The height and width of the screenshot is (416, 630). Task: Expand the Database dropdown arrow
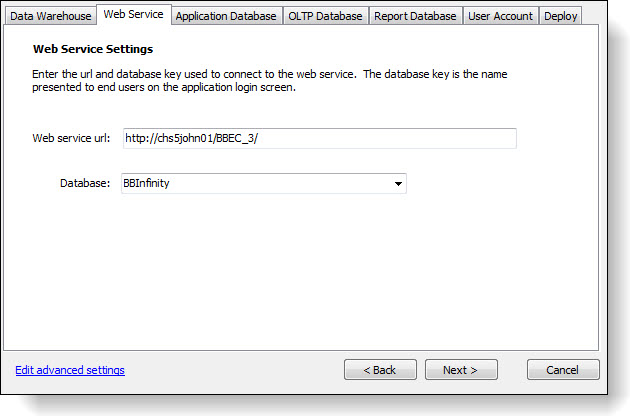[x=398, y=184]
